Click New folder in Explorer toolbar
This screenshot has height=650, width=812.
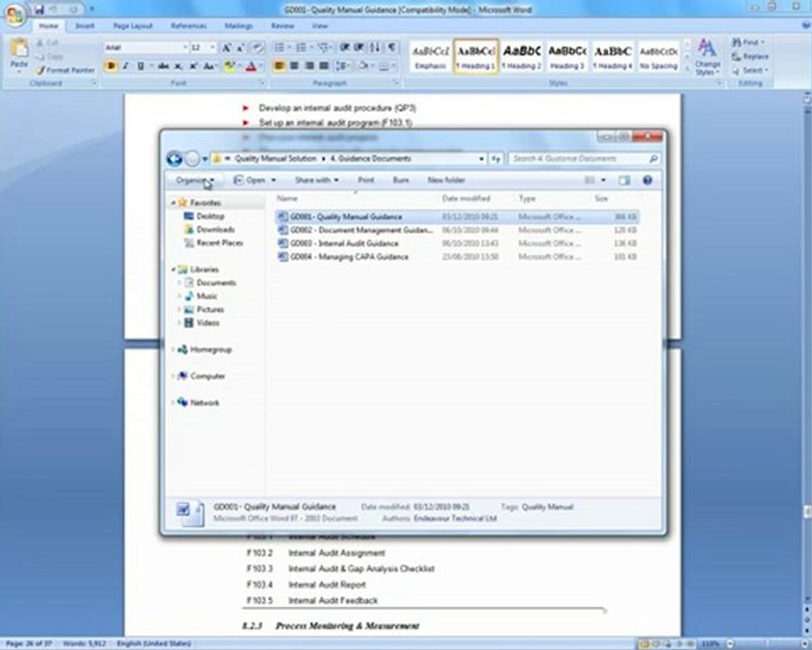(x=446, y=180)
